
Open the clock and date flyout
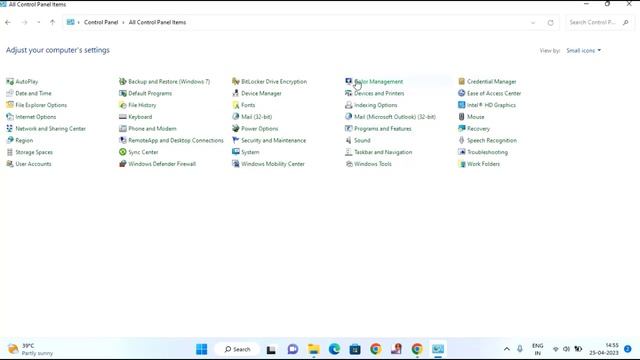(x=604, y=349)
